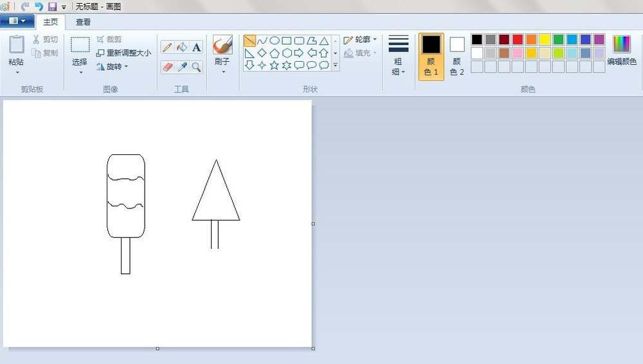Viewport: 643px width, 364px height.
Task: Open 编辑颜色 edit colors dialog
Action: 622,51
